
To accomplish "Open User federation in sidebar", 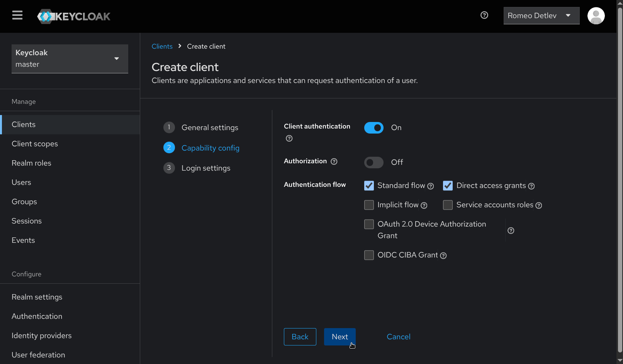I will pos(70,355).
